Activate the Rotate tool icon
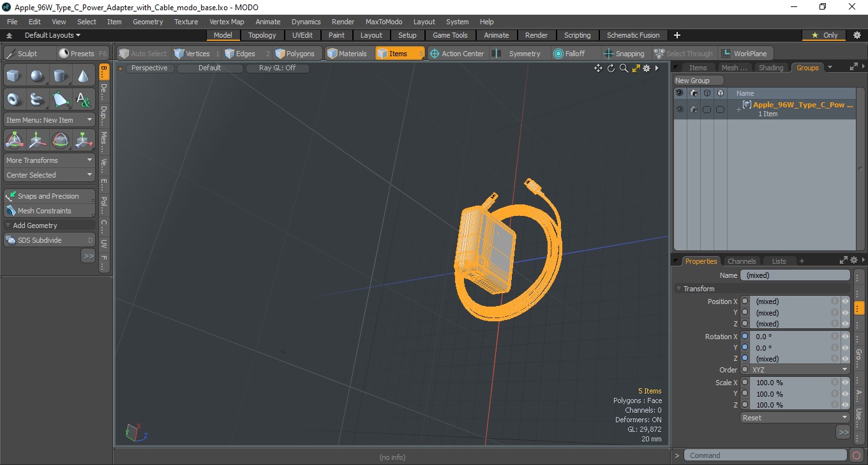The width and height of the screenshot is (868, 465). (x=60, y=140)
